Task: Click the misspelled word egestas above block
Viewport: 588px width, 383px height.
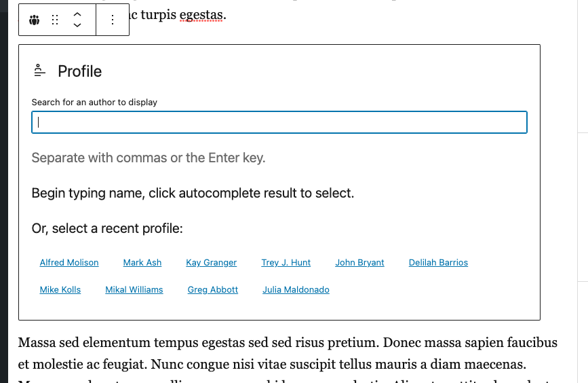Action: (x=201, y=15)
